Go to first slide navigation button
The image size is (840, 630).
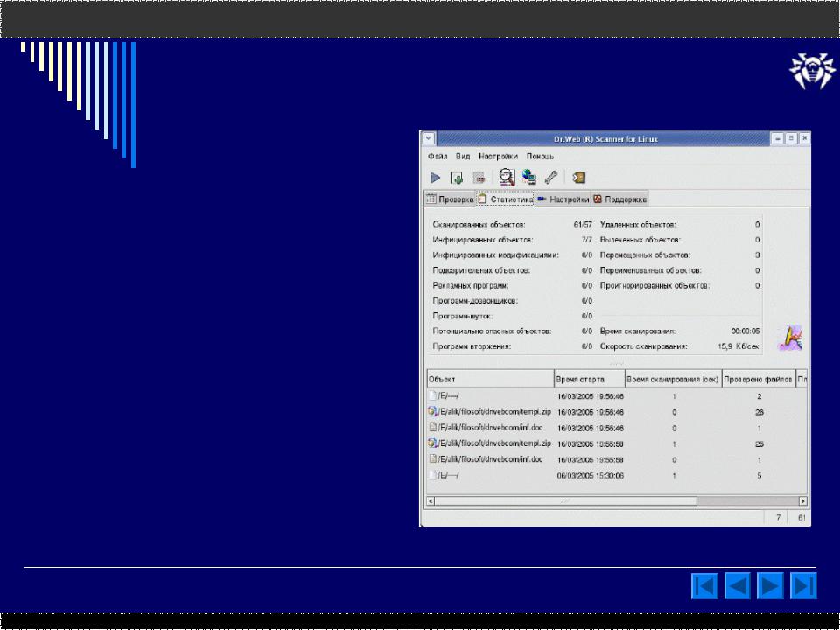click(x=704, y=585)
